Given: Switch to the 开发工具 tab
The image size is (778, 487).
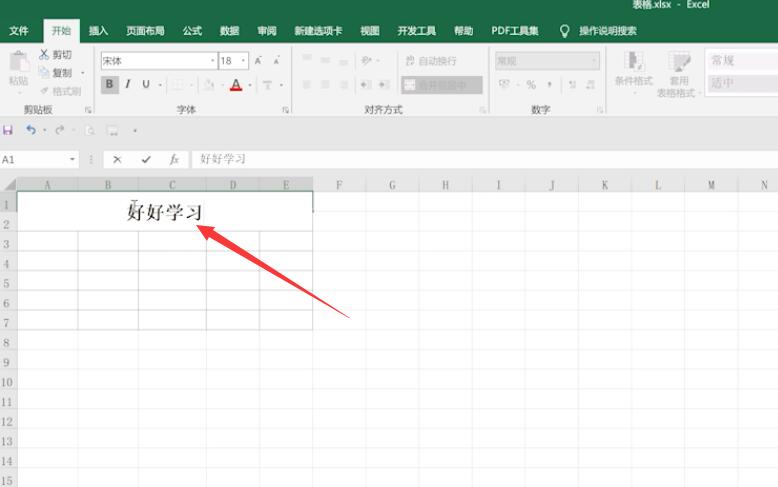Looking at the screenshot, I should tap(416, 31).
